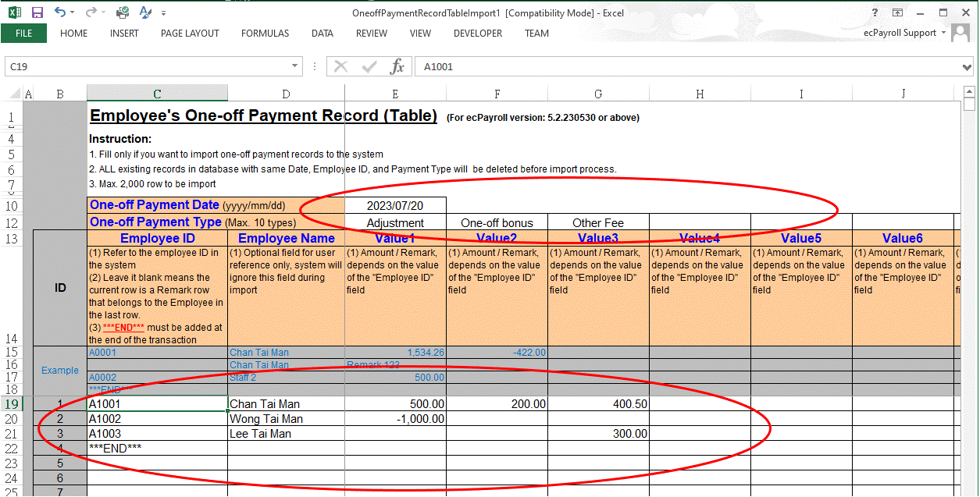The width and height of the screenshot is (980, 497).
Task: Select the 'Wong Tai Man' name cell
Action: [286, 419]
